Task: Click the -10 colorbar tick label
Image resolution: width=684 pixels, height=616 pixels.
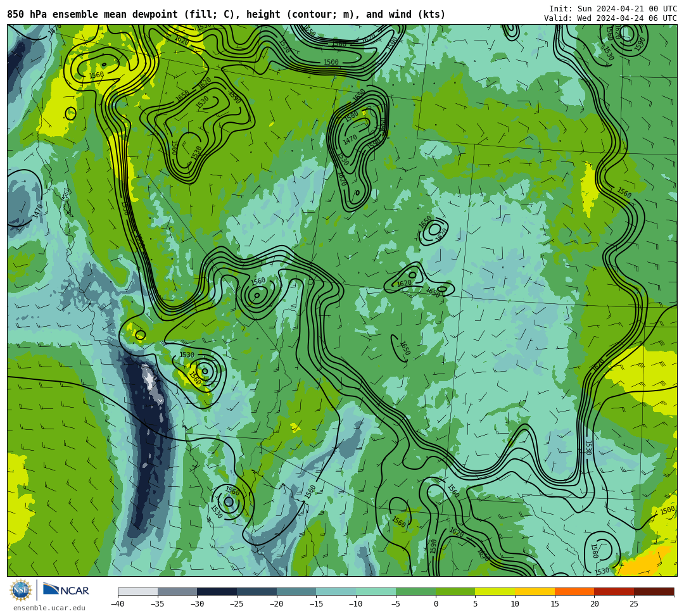Action: [x=355, y=604]
